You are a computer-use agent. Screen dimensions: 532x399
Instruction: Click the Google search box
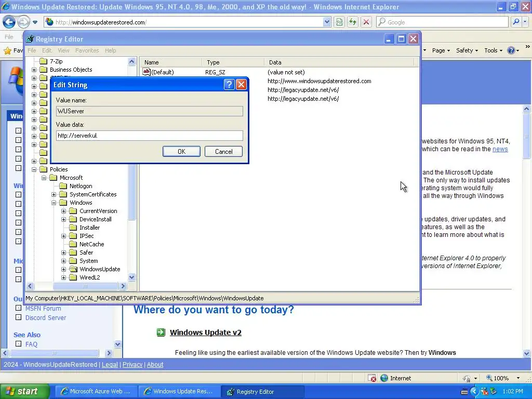(442, 22)
